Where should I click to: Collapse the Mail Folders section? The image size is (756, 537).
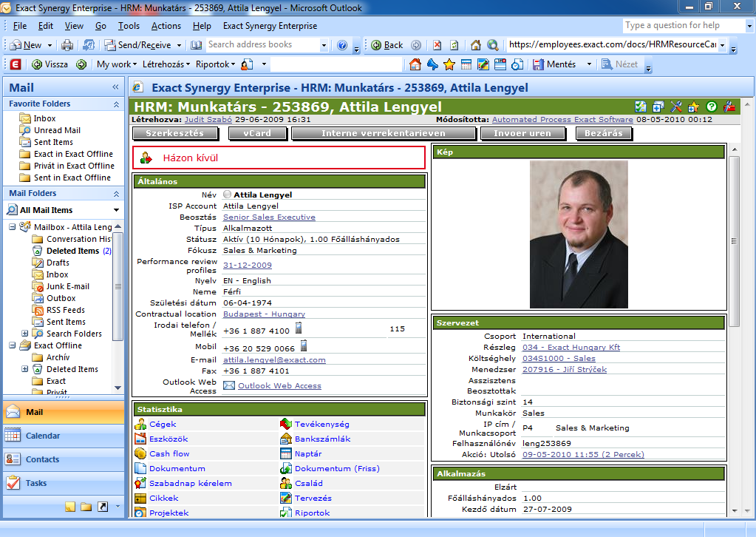[x=116, y=194]
